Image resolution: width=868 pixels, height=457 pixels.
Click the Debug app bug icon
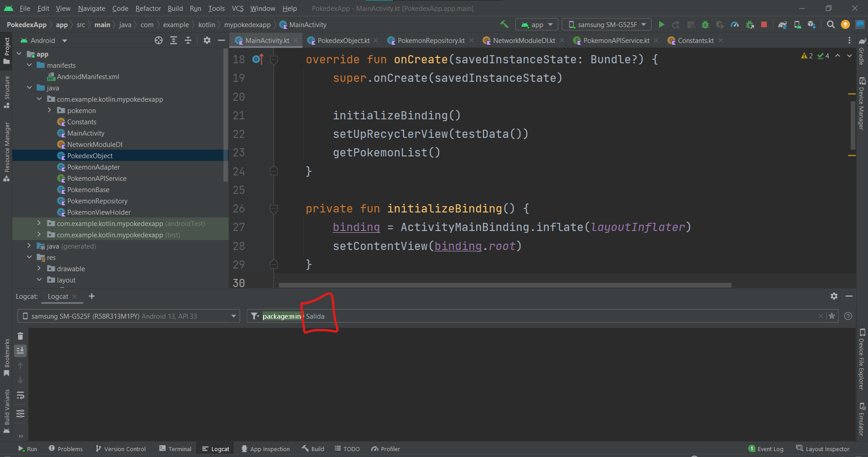705,24
